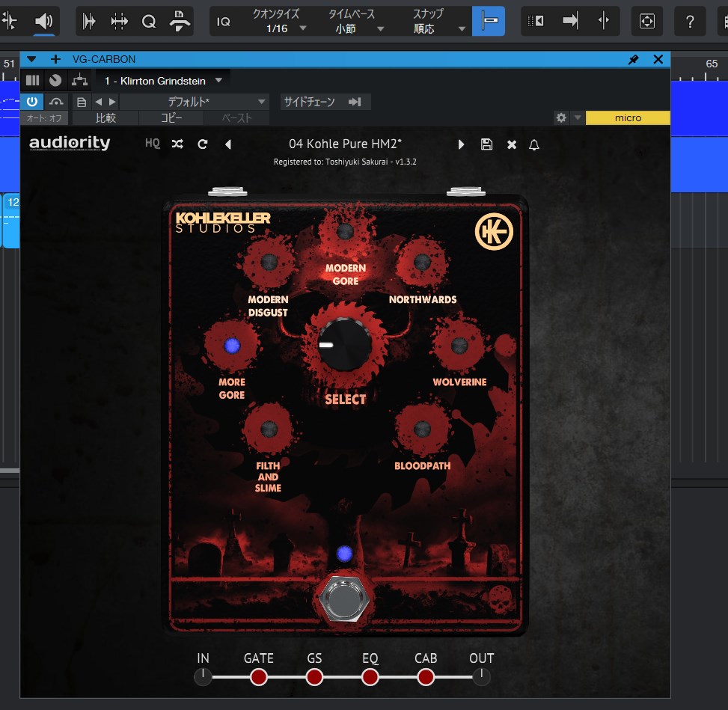728x710 pixels.
Task: Toggle the HQ mode button
Action: (153, 144)
